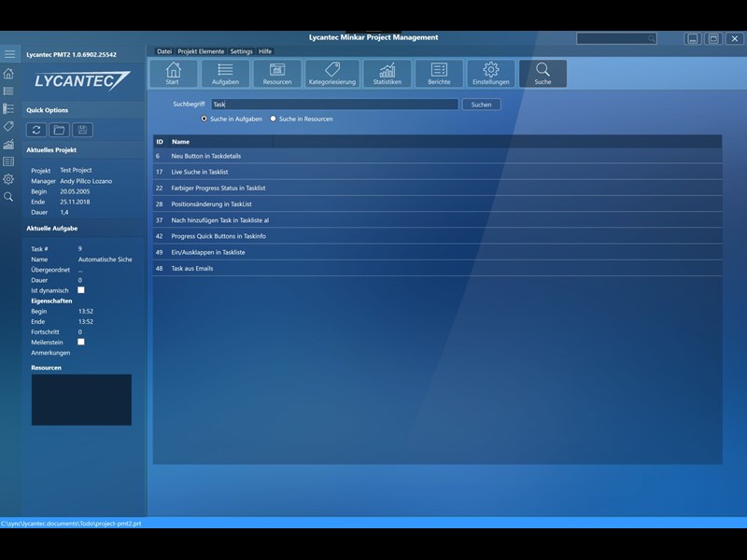Click the Quick Options save disk icon

point(82,130)
